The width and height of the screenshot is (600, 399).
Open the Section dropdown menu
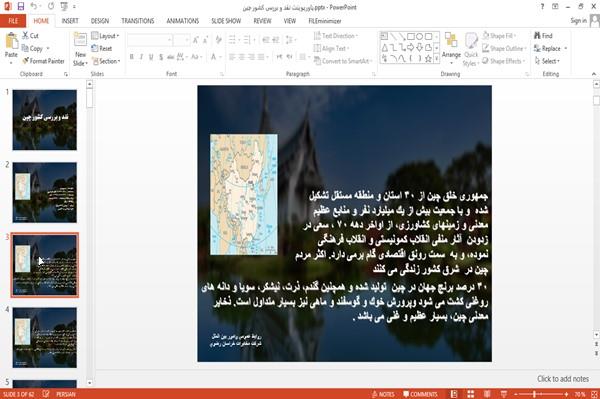point(106,61)
